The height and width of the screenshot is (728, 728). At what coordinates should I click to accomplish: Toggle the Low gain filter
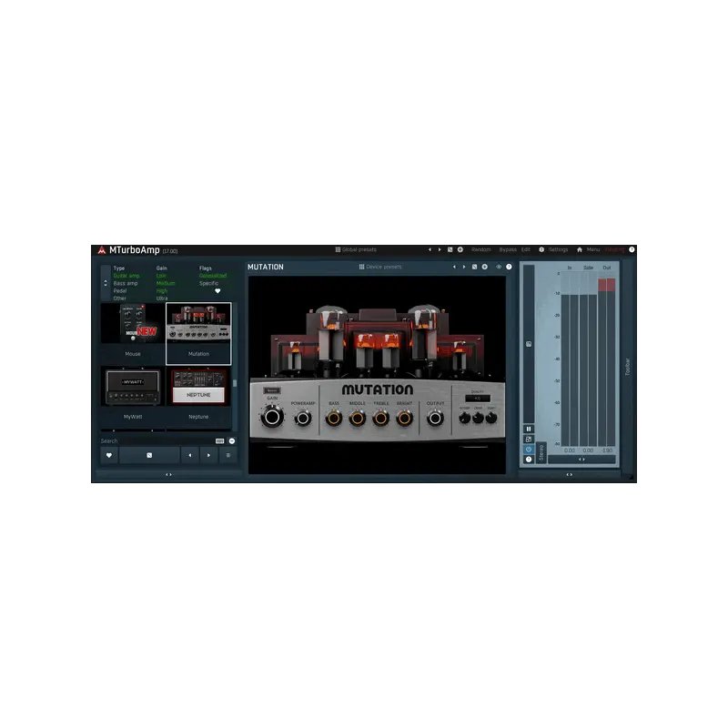point(161,276)
